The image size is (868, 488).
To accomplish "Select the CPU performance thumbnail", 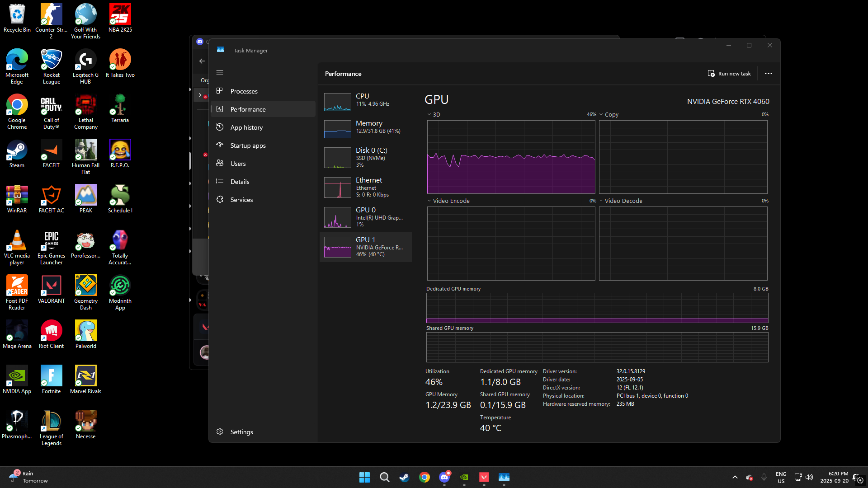I will click(338, 102).
